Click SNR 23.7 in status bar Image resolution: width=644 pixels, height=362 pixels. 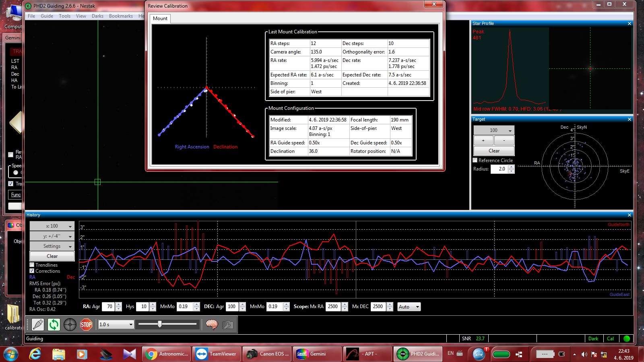pos(473,339)
